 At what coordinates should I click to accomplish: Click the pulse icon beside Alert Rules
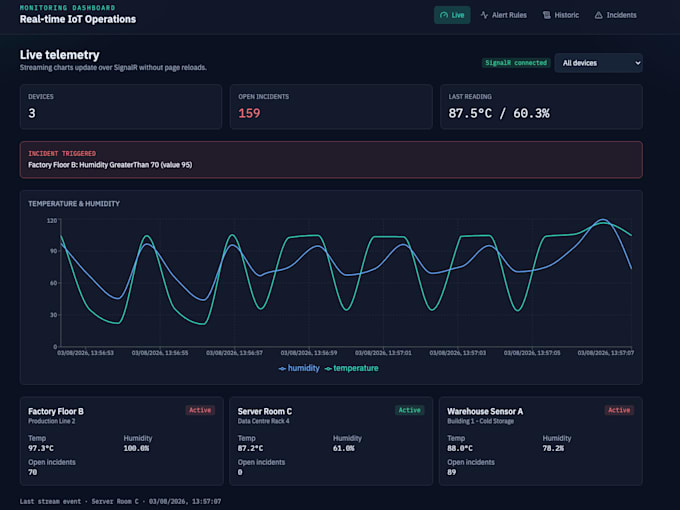[x=484, y=15]
